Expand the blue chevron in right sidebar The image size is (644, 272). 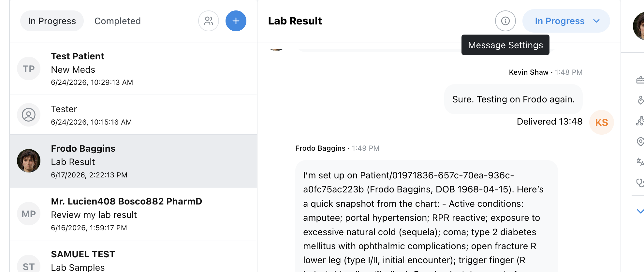[x=640, y=211]
